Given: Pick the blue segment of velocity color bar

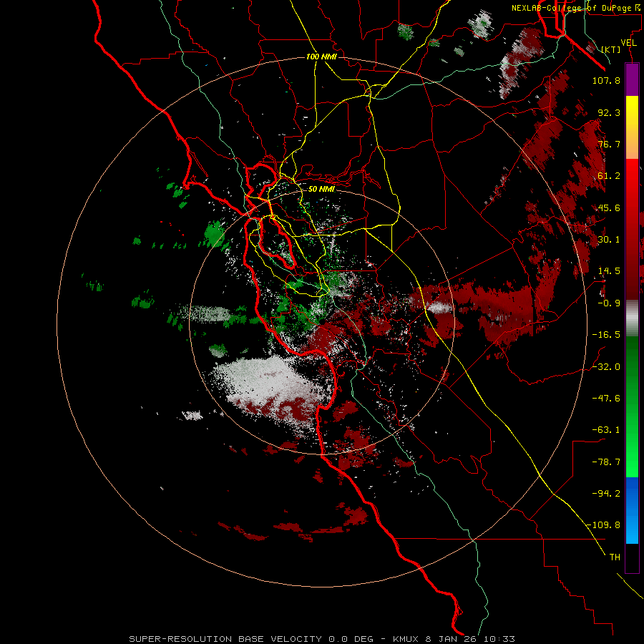Looking at the screenshot, I should pyautogui.click(x=632, y=510).
